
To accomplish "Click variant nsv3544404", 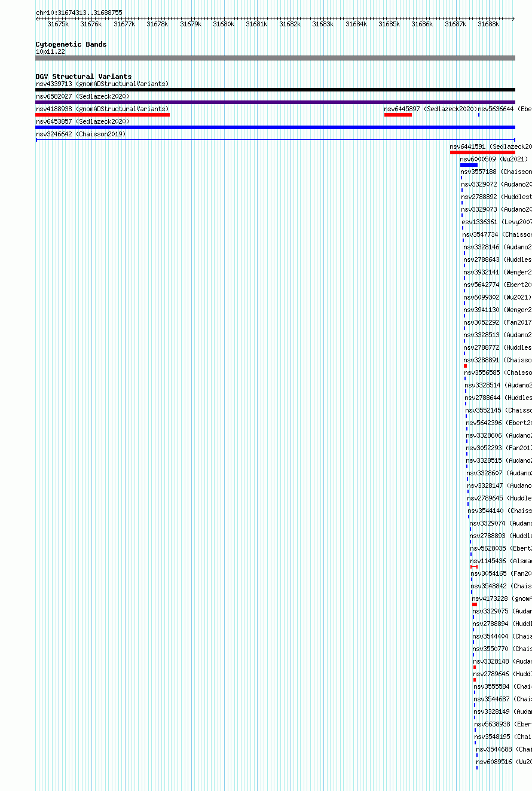I will pyautogui.click(x=502, y=636).
